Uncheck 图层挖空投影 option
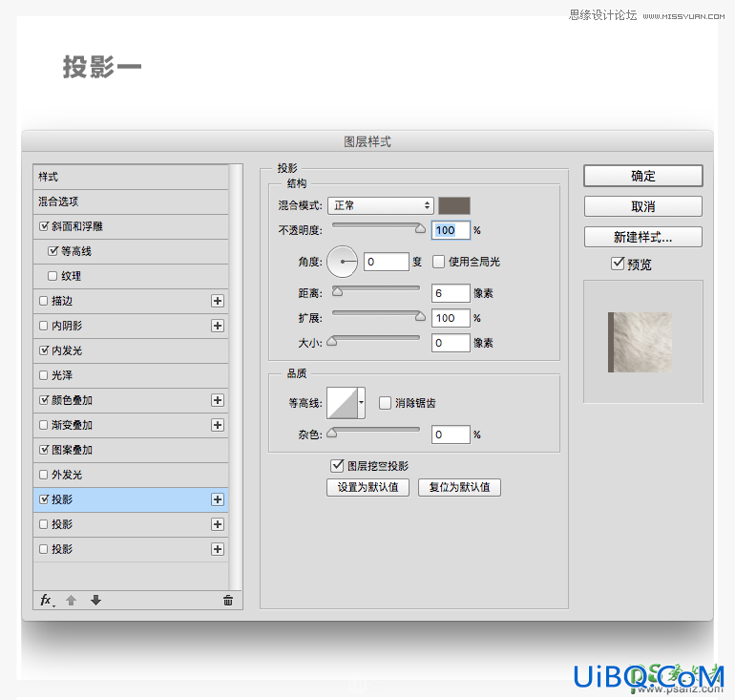 point(337,466)
